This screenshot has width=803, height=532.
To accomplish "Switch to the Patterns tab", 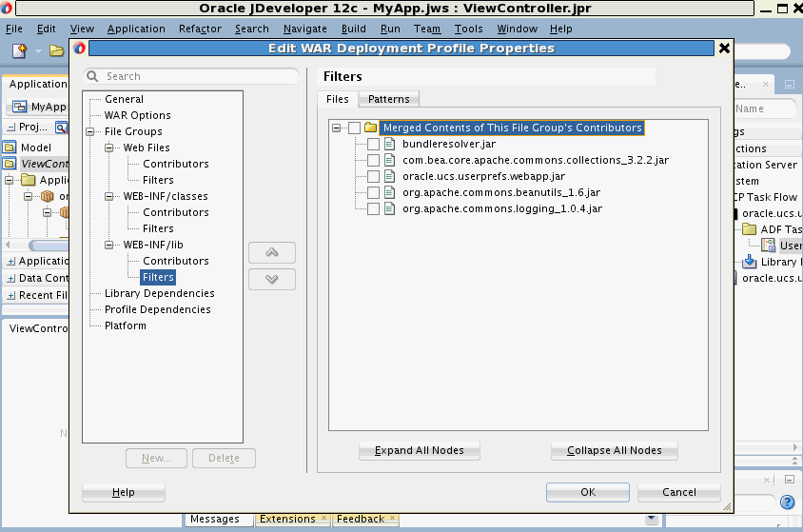I will [389, 99].
